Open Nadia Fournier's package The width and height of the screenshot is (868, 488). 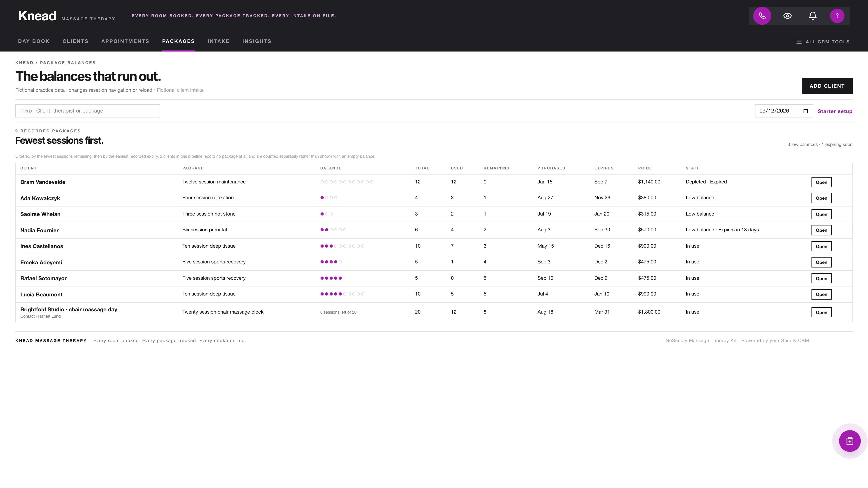[x=821, y=230]
